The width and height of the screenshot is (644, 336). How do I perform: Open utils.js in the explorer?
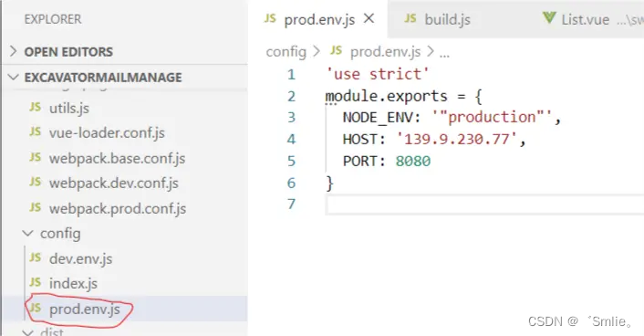69,108
